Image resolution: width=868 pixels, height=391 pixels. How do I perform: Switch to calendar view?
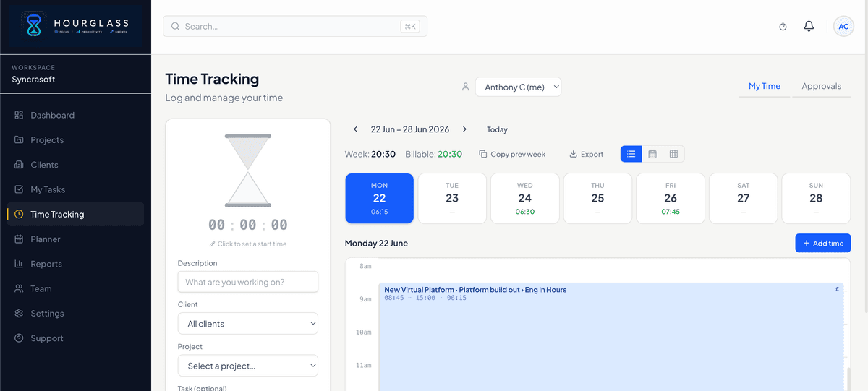[x=652, y=154]
